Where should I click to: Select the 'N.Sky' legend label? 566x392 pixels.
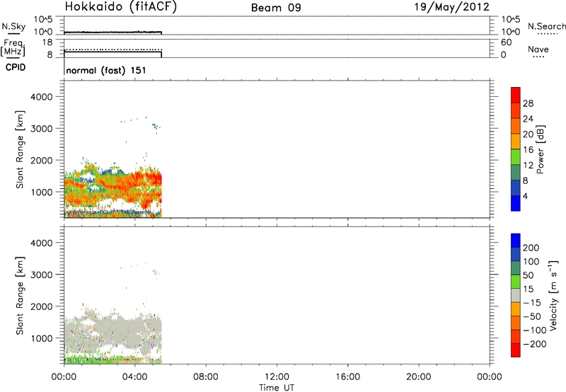coord(13,26)
